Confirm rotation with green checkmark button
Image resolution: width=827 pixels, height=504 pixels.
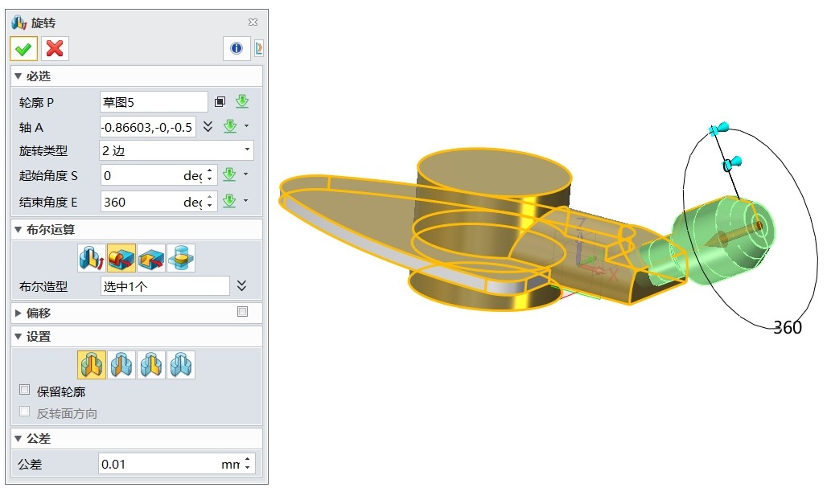pos(23,49)
